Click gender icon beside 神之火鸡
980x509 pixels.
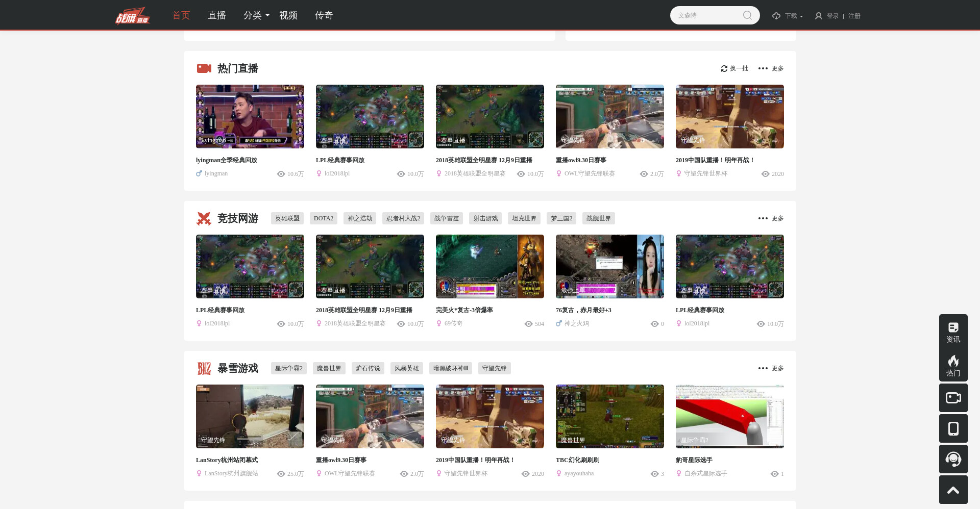coord(559,323)
